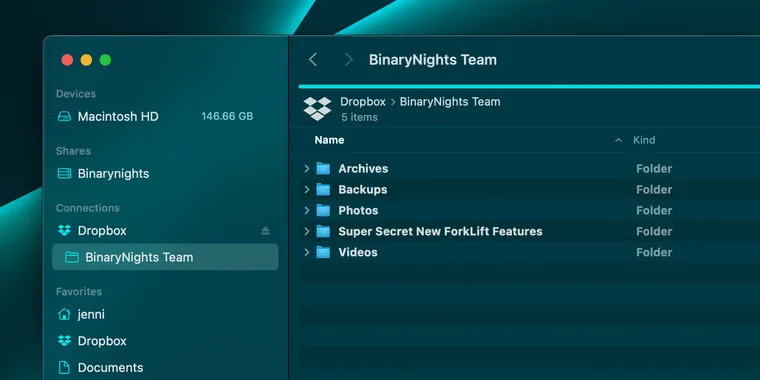Open Dropbox label under Favorites
This screenshot has height=380, width=760.
tap(102, 341)
